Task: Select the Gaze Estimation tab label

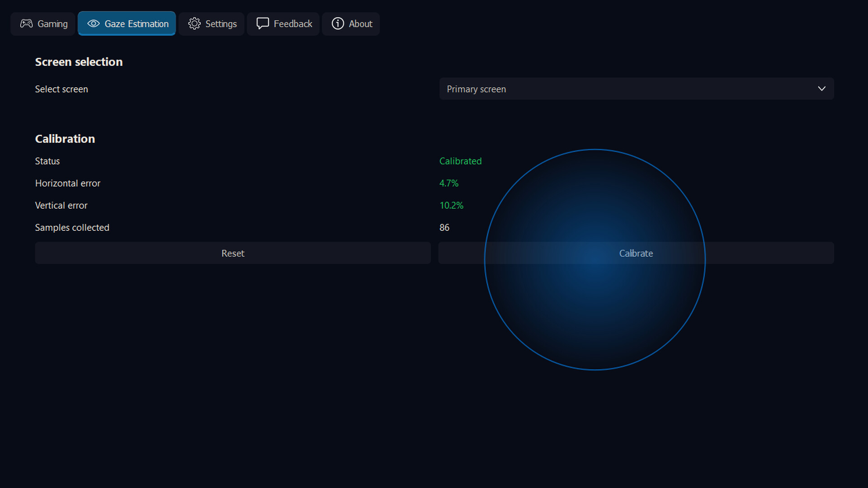Action: click(136, 24)
